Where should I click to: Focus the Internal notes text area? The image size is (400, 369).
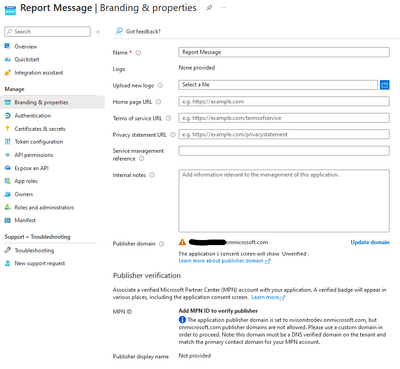coord(284,201)
